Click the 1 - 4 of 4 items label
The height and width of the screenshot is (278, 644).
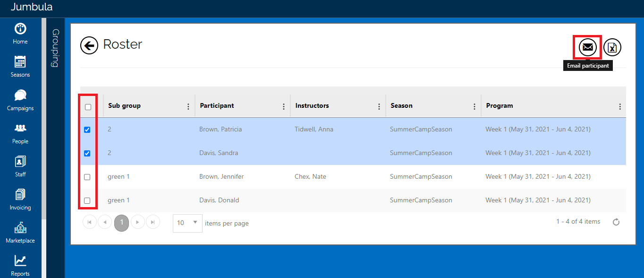pos(578,221)
